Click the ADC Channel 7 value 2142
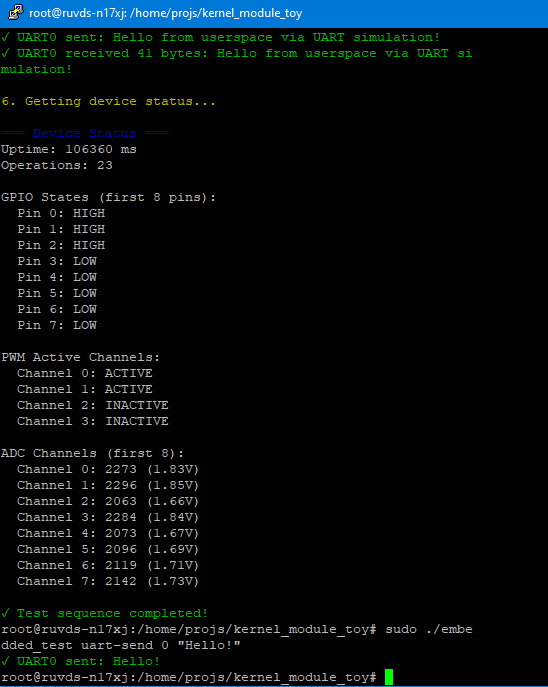The image size is (548, 687). coord(121,581)
